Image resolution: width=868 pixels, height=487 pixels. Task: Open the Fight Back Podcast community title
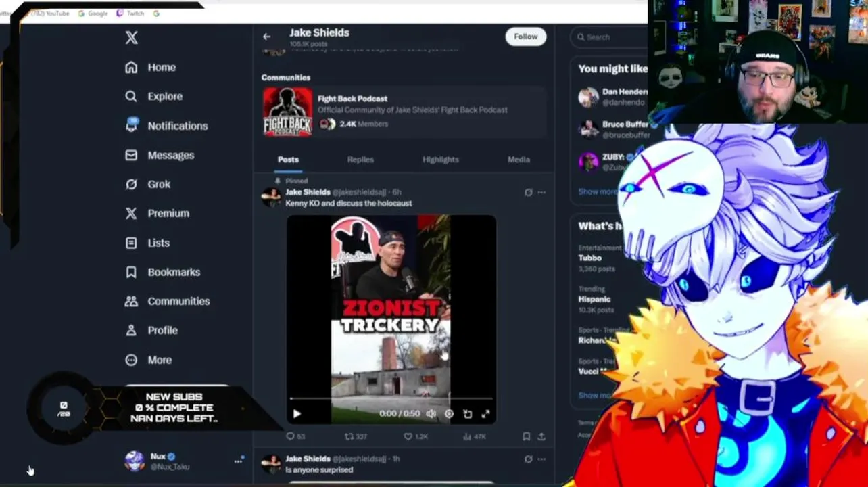[352, 99]
